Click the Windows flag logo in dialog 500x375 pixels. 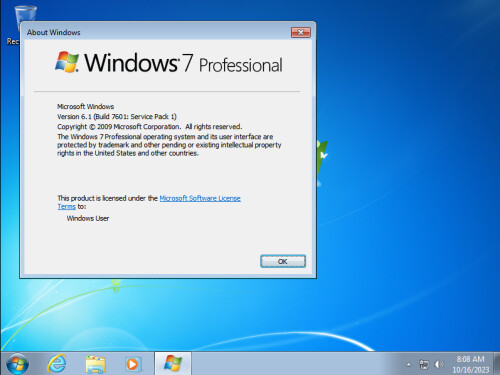click(x=67, y=62)
